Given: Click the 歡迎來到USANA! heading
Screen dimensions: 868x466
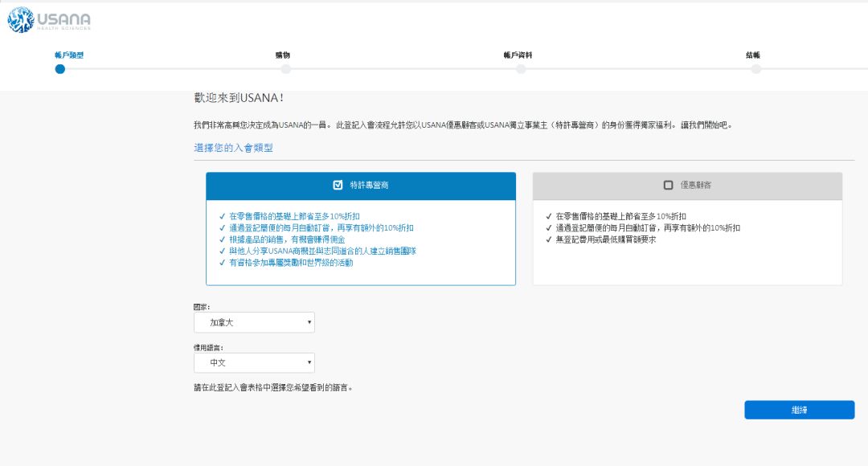Looking at the screenshot, I should (240, 98).
